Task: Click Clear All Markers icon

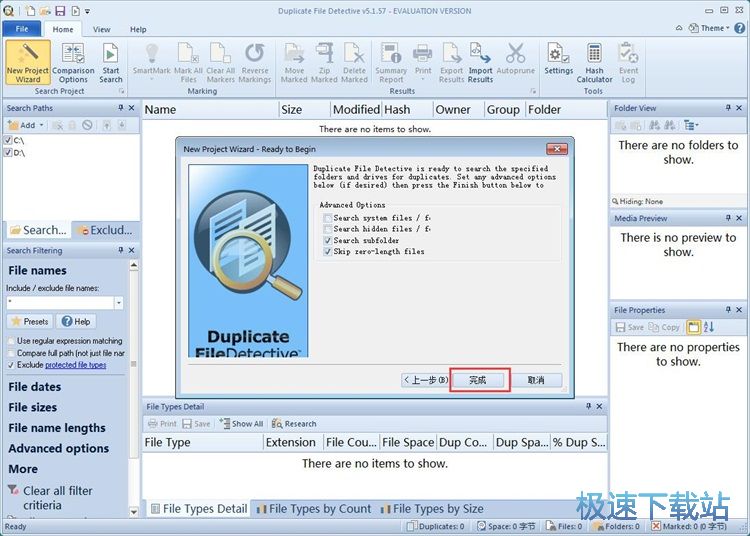Action: 221,62
